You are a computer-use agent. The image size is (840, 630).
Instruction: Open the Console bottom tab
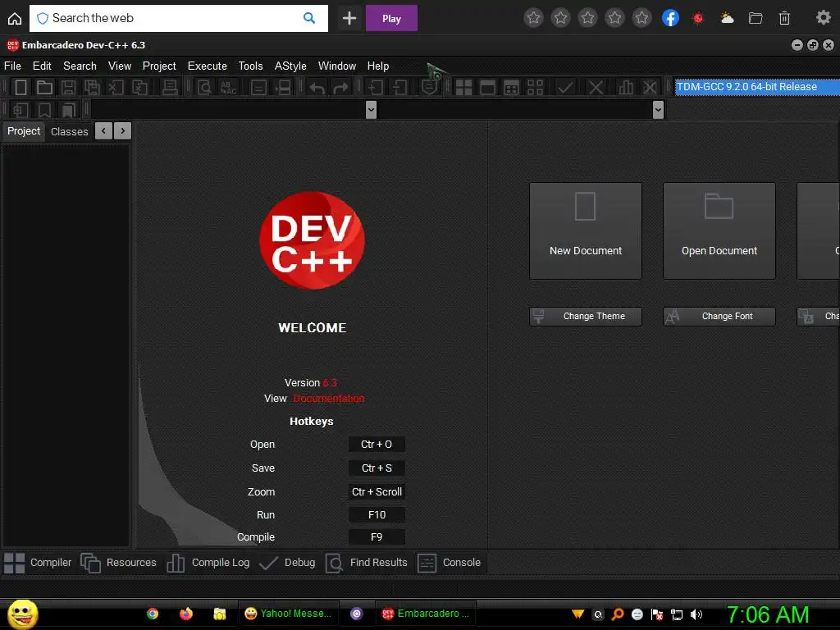pyautogui.click(x=449, y=563)
